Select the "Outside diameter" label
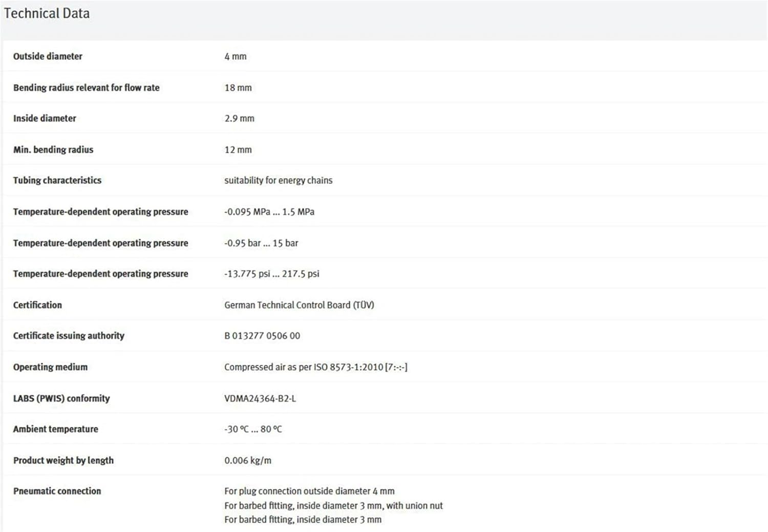The height and width of the screenshot is (532, 768). pyautogui.click(x=48, y=56)
